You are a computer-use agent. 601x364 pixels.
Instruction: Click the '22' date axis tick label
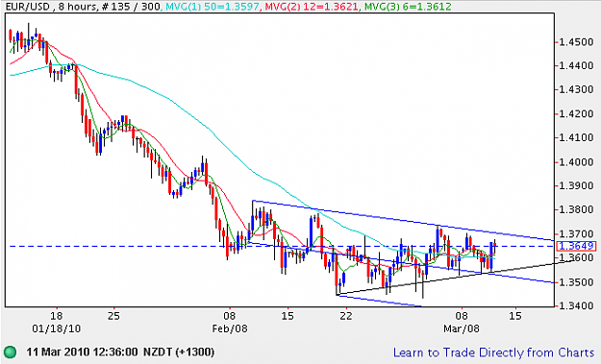point(346,316)
